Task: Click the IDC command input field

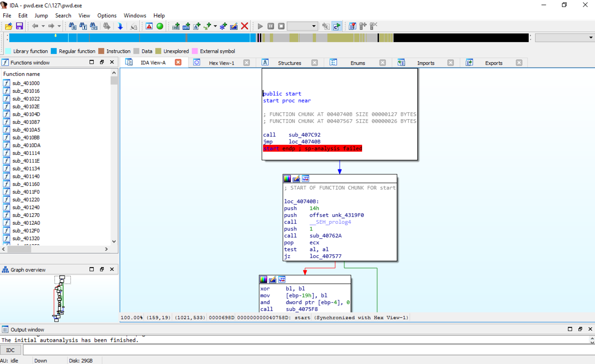Action: tap(306, 350)
